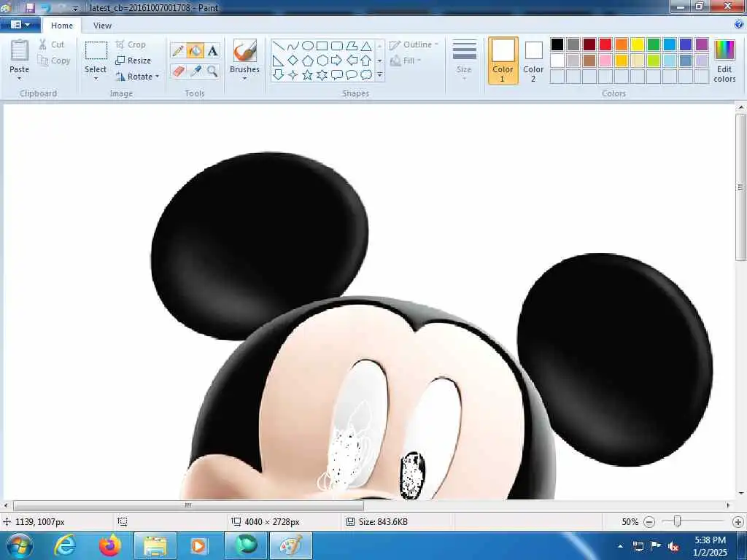747x560 pixels.
Task: Open the Rotate dropdown menu
Action: (158, 76)
